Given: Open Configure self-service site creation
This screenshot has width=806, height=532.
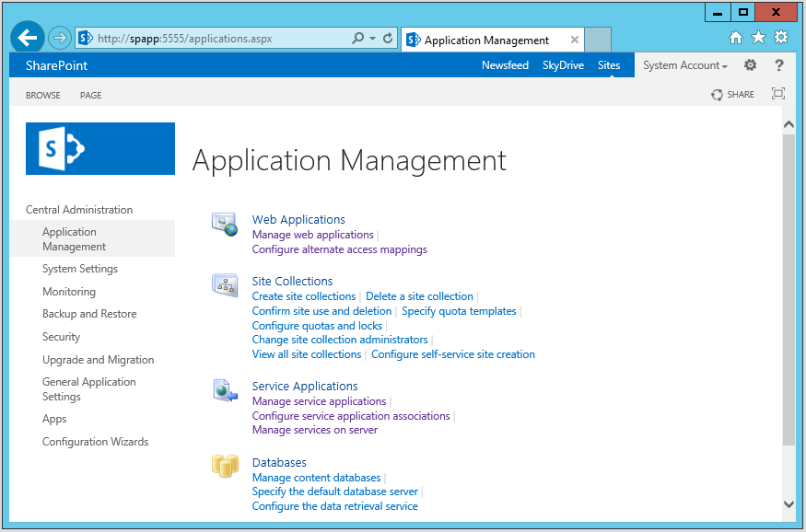Looking at the screenshot, I should click(x=453, y=354).
